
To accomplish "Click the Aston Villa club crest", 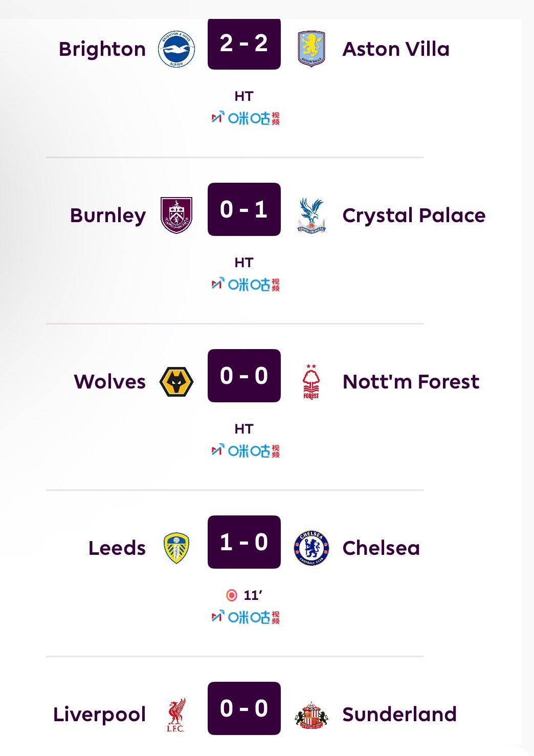I will point(311,49).
